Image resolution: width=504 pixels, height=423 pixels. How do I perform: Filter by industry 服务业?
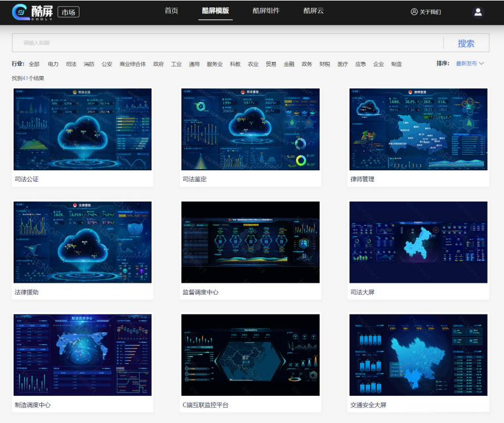coord(215,64)
